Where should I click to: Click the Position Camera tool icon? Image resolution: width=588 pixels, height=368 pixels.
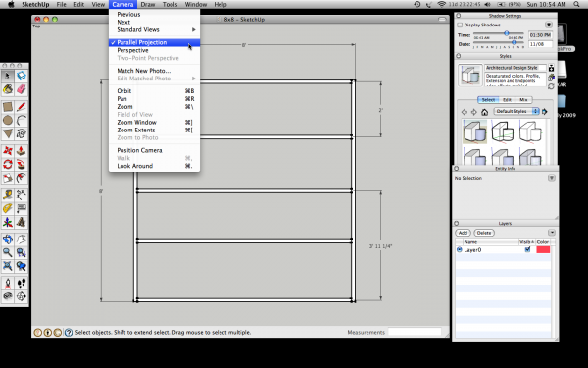(8, 284)
